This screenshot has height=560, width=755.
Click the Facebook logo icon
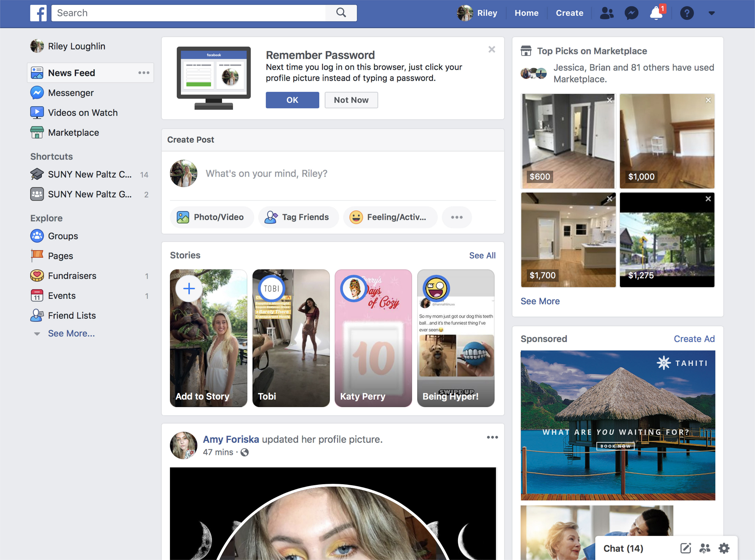38,13
